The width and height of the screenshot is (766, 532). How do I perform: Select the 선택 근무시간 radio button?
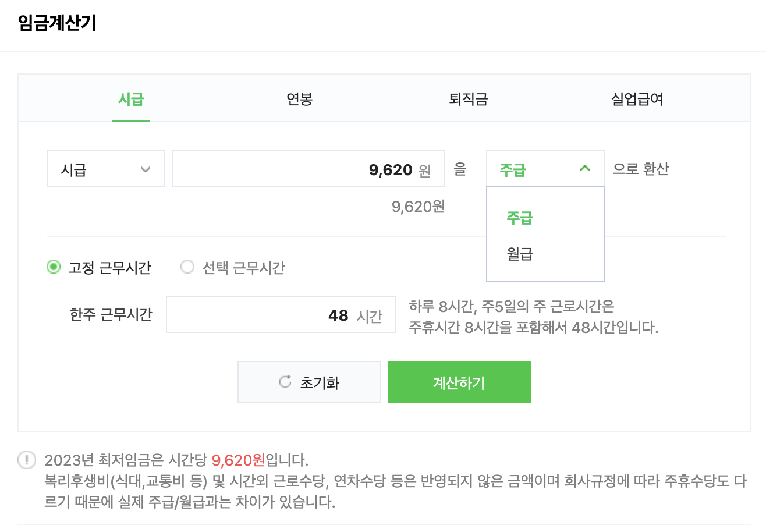(x=187, y=265)
